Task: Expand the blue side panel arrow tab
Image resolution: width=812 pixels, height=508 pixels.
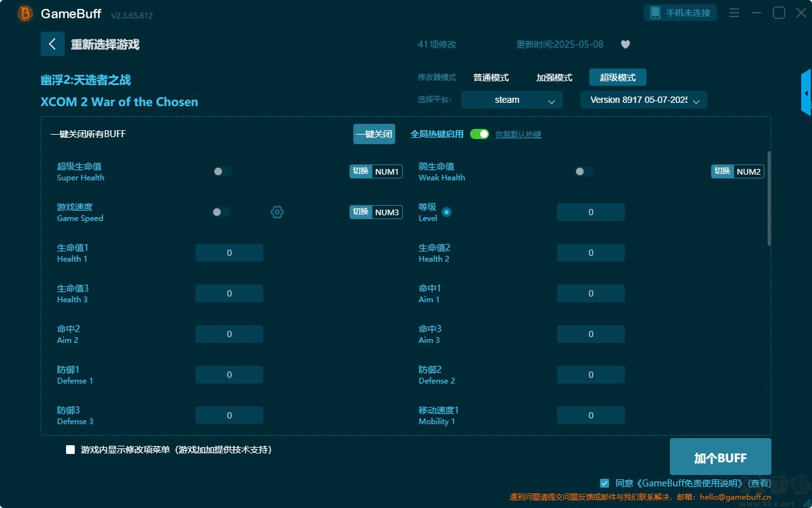Action: click(x=806, y=93)
